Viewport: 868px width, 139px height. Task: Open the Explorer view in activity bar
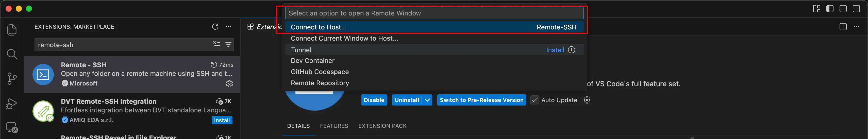pos(12,30)
